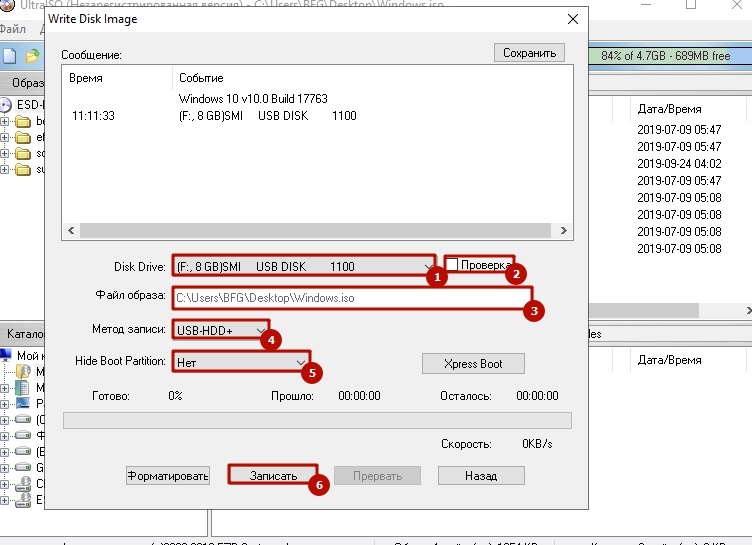This screenshot has height=545, width=752.
Task: Click the Форматировать button
Action: click(x=168, y=475)
